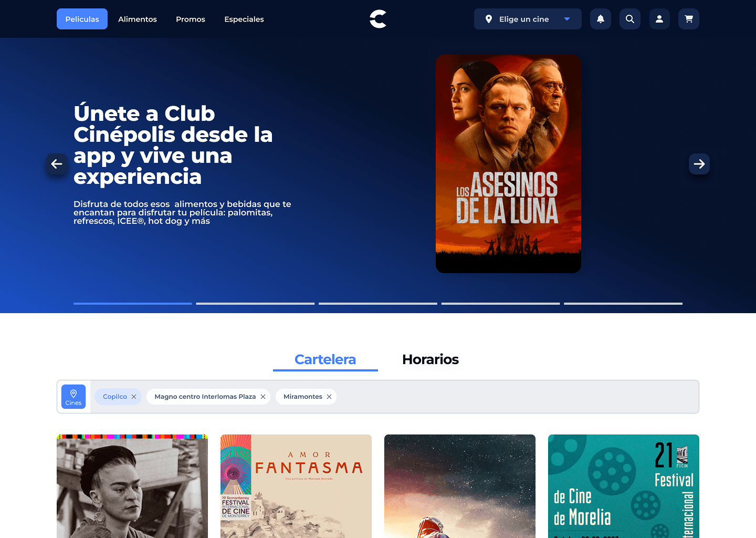The image size is (756, 538).
Task: Open the Promos menu item
Action: click(191, 19)
